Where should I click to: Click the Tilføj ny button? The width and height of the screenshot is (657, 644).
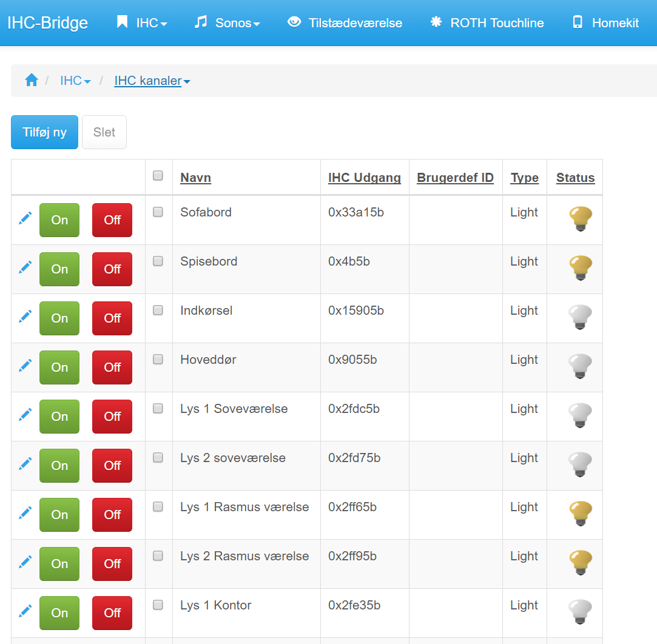click(x=44, y=132)
